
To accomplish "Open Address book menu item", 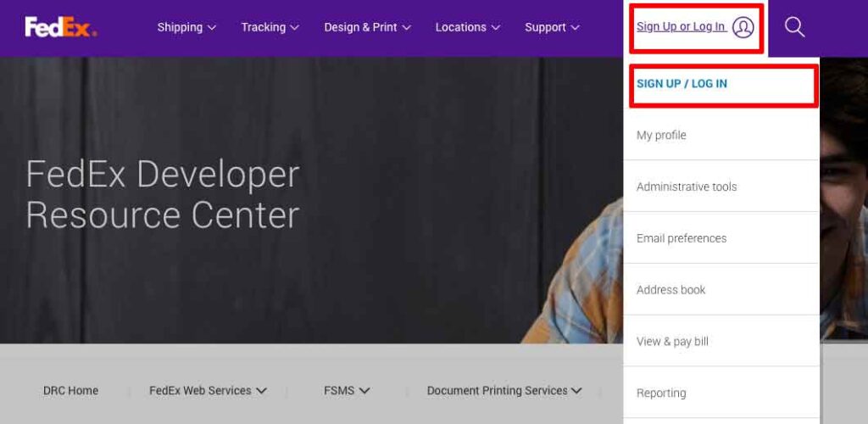I will [x=721, y=289].
